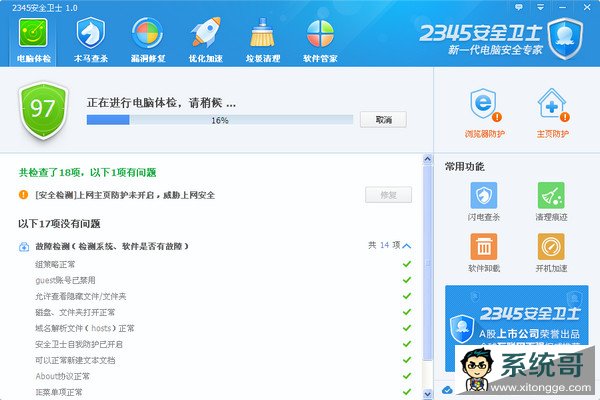Collapse the 故障检测 section chevron
600x400 pixels.
coord(407,246)
